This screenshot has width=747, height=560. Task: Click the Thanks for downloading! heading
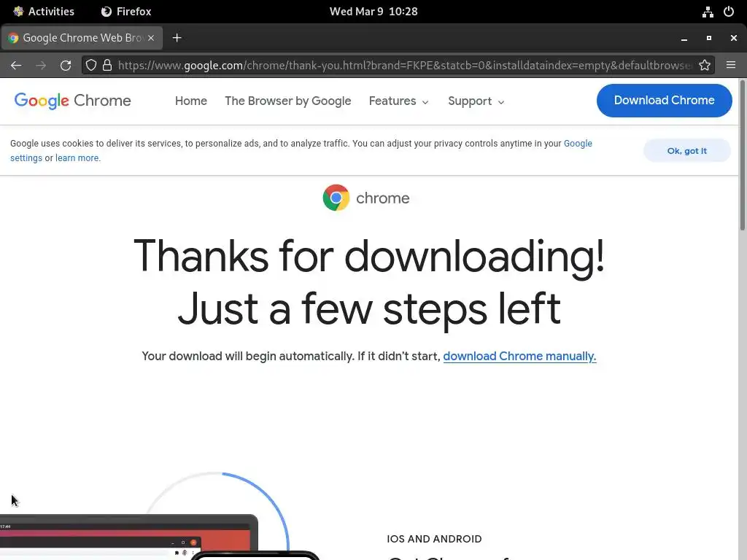[369, 256]
